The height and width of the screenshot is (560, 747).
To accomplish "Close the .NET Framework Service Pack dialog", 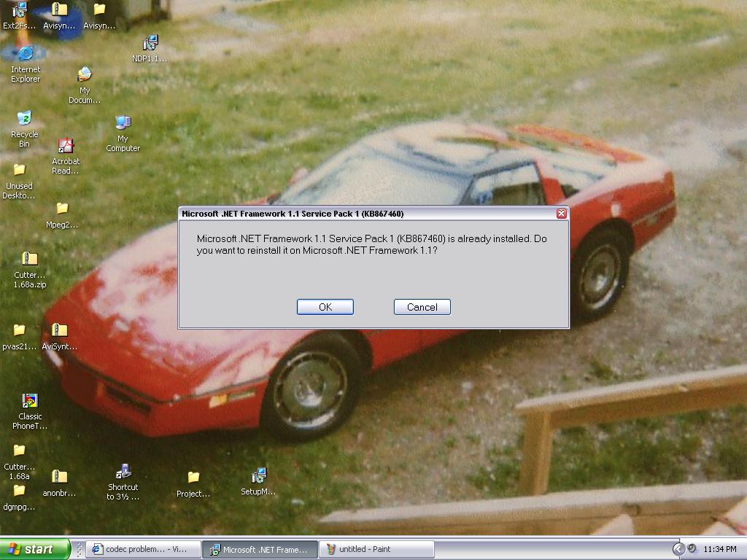I will pyautogui.click(x=562, y=214).
